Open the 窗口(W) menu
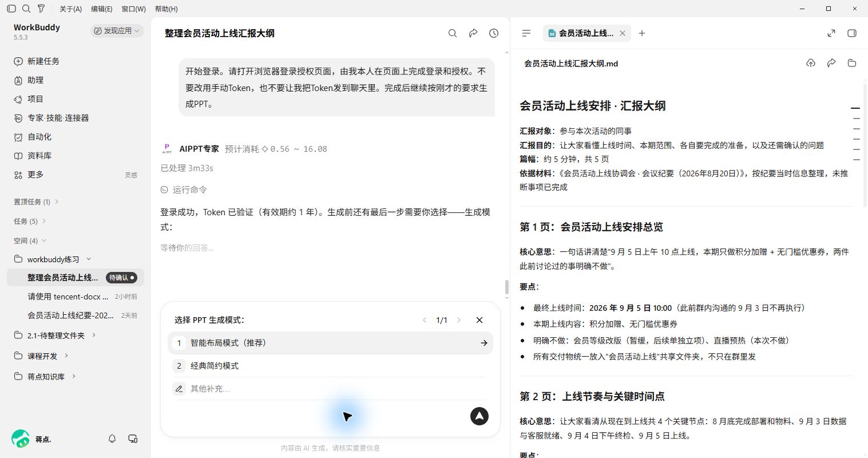 point(133,9)
